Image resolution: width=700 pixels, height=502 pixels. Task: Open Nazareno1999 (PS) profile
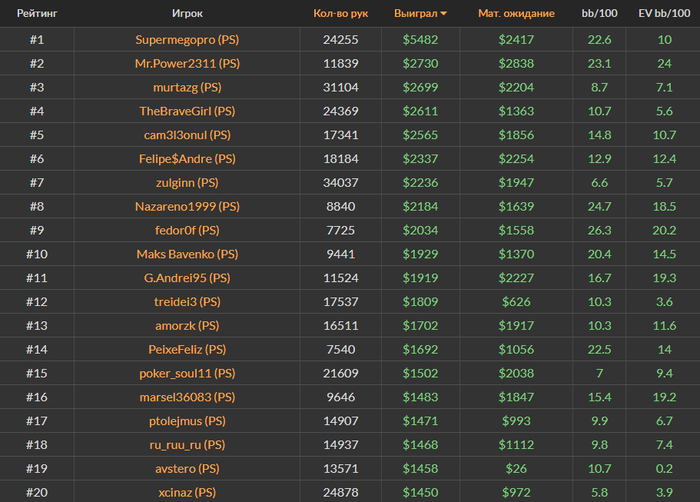tap(187, 206)
